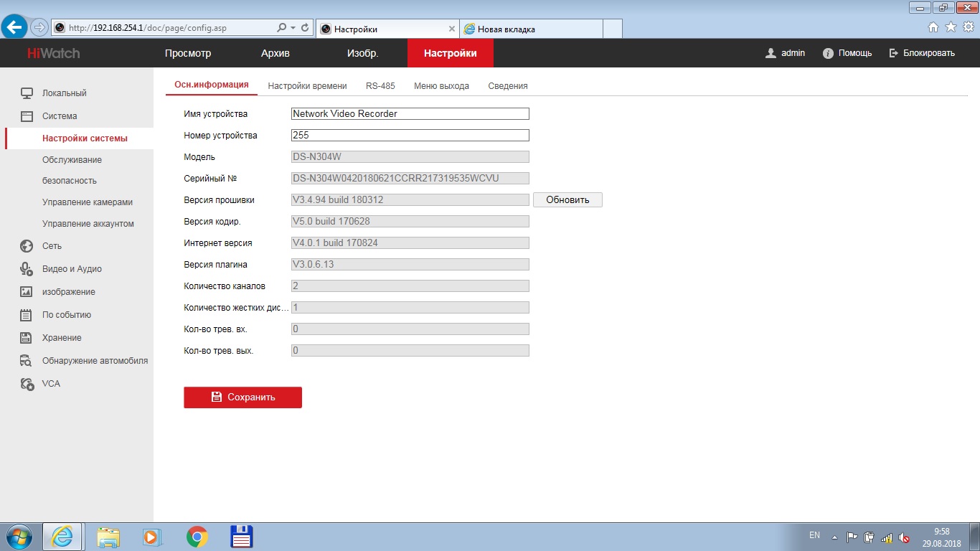Click the red Сохранить button
Viewport: 980px width, 551px height.
click(242, 397)
